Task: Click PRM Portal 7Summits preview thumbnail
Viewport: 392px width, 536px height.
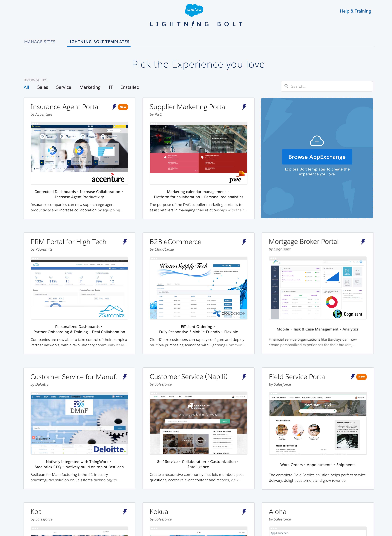Action: [x=79, y=288]
